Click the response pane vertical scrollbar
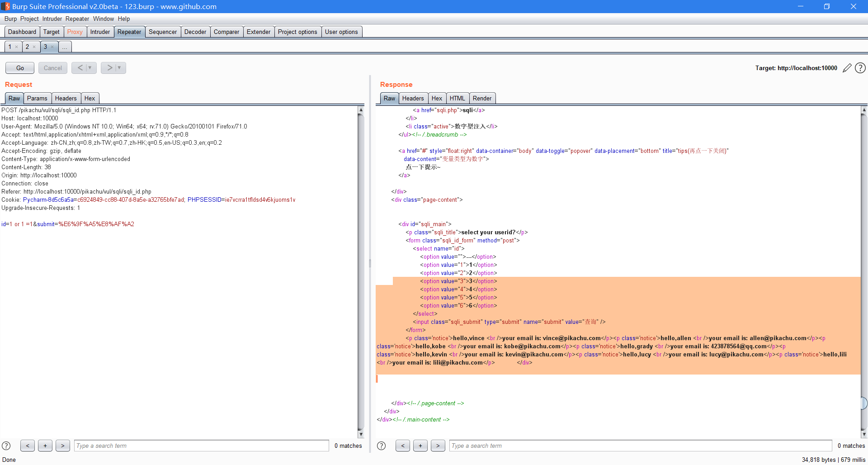This screenshot has width=868, height=465. (x=864, y=272)
